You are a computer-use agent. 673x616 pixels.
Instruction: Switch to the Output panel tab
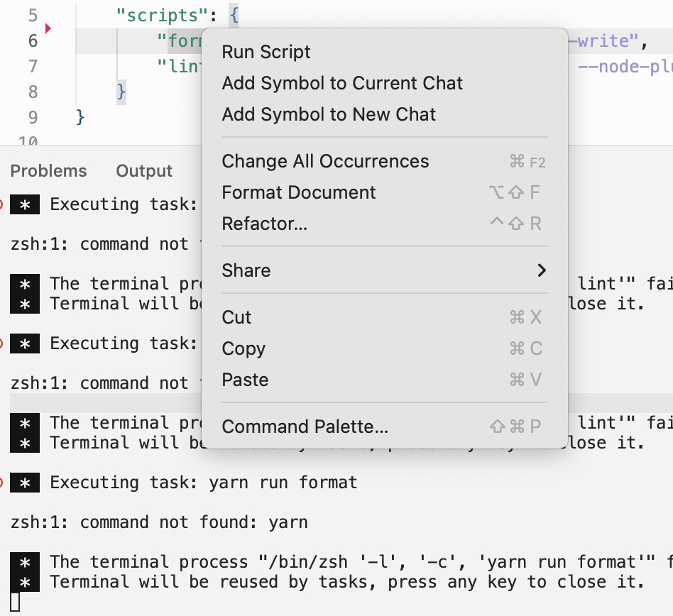point(144,171)
